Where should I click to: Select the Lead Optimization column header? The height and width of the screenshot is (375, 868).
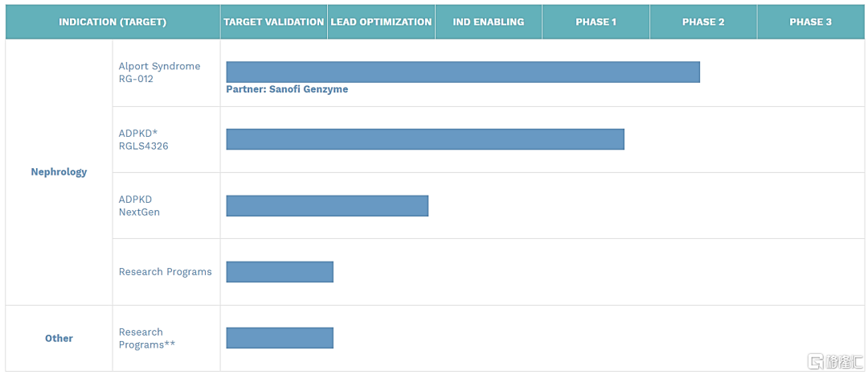click(x=381, y=22)
